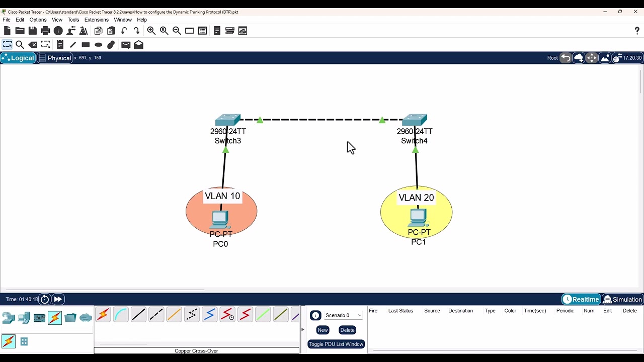Choose the Resize Shape tool
Screen dimensions: 644x362
tap(46, 45)
